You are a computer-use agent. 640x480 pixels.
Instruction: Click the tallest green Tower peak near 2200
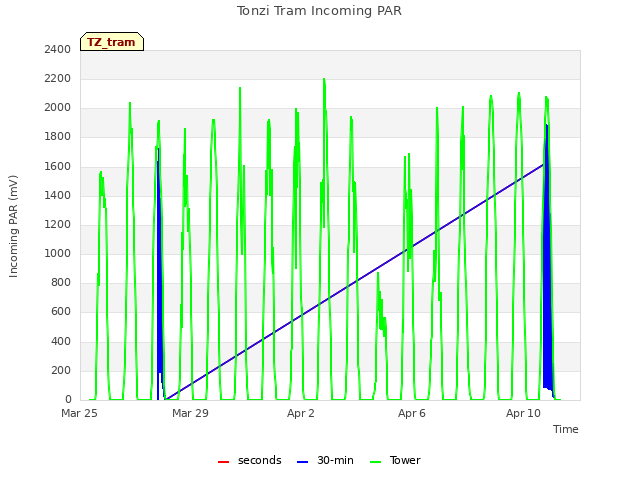pyautogui.click(x=324, y=80)
